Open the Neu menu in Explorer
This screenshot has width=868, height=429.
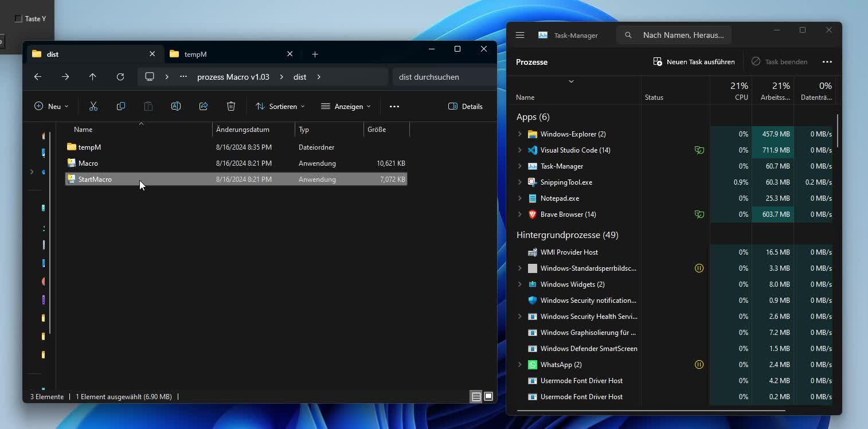coord(51,106)
